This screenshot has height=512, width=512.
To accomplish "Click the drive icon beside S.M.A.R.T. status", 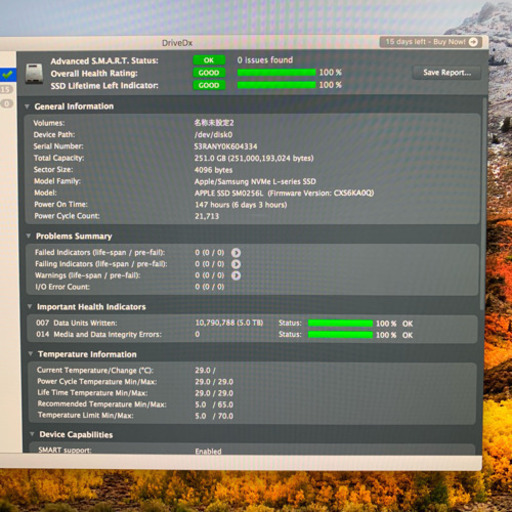I will coord(34,73).
